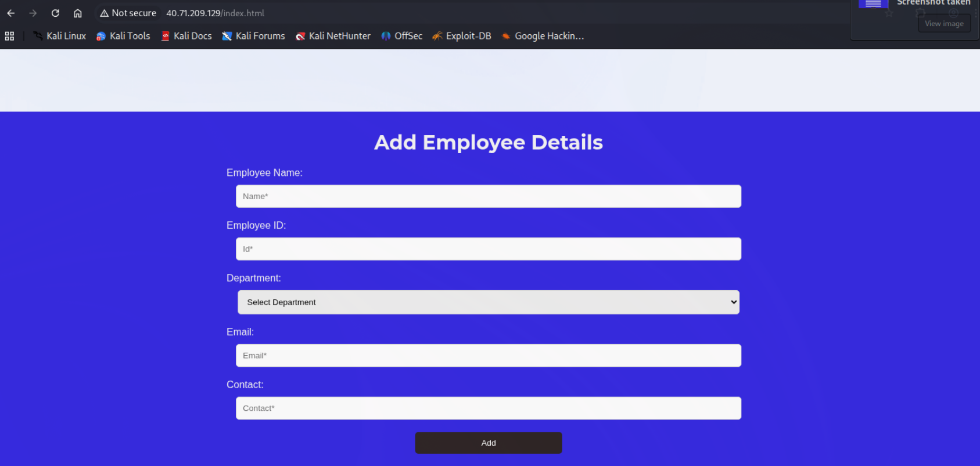Focus the Employee ID field
The width and height of the screenshot is (980, 466).
488,249
